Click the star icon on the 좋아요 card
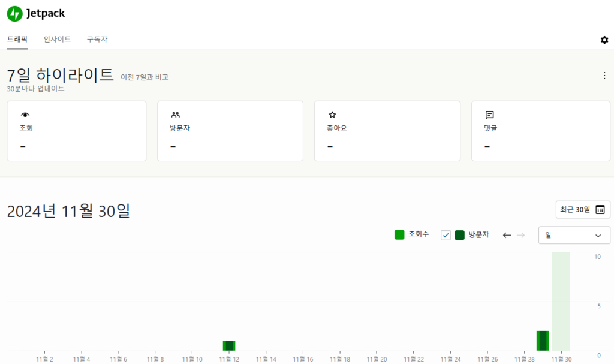Viewport: 614px width, 364px height. (332, 114)
